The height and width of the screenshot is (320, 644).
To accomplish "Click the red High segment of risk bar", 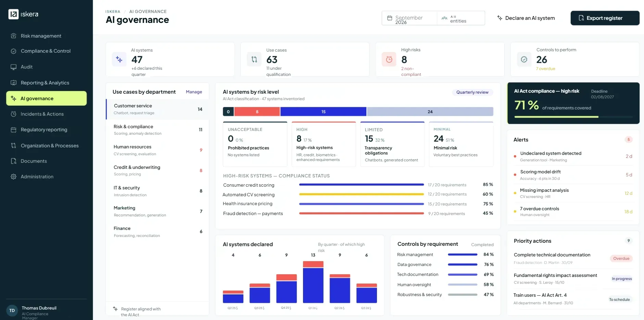I will (x=257, y=112).
